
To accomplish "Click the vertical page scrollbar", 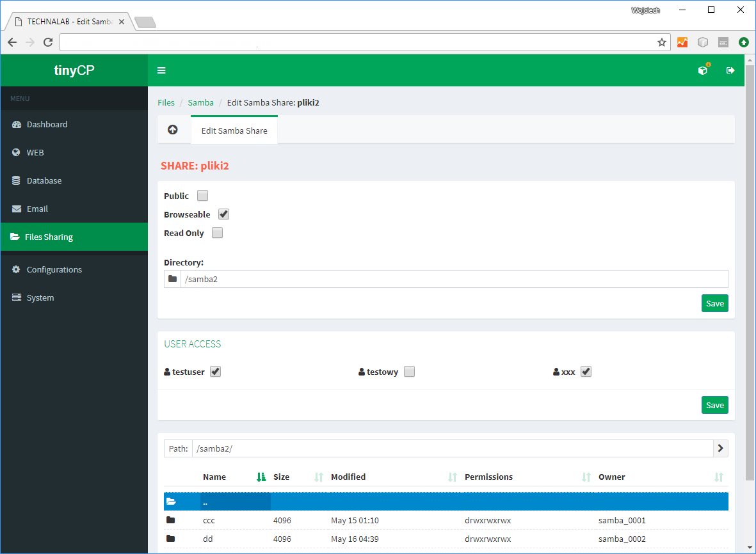I will pyautogui.click(x=749, y=272).
